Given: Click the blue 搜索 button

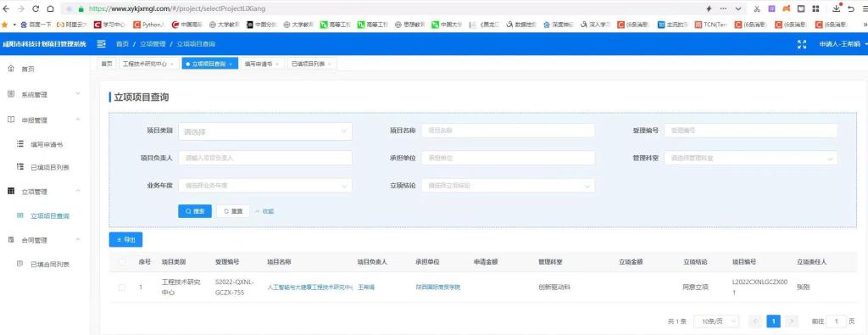Looking at the screenshot, I should (194, 211).
